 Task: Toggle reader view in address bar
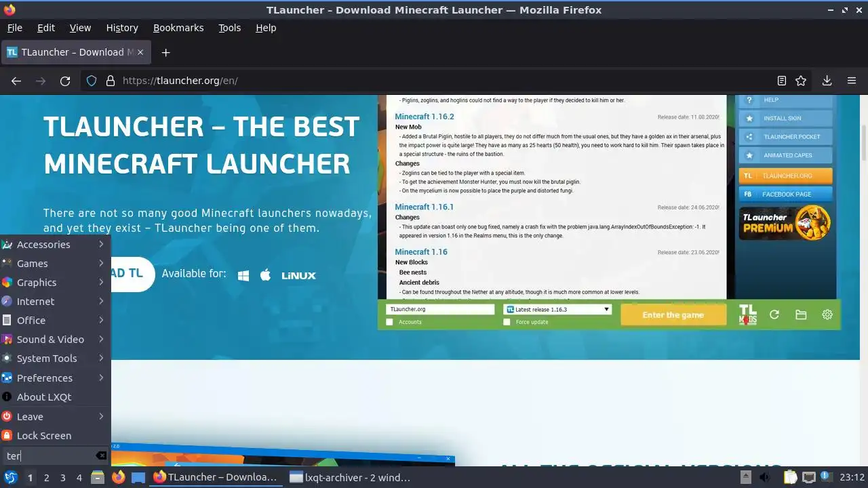pyautogui.click(x=782, y=81)
